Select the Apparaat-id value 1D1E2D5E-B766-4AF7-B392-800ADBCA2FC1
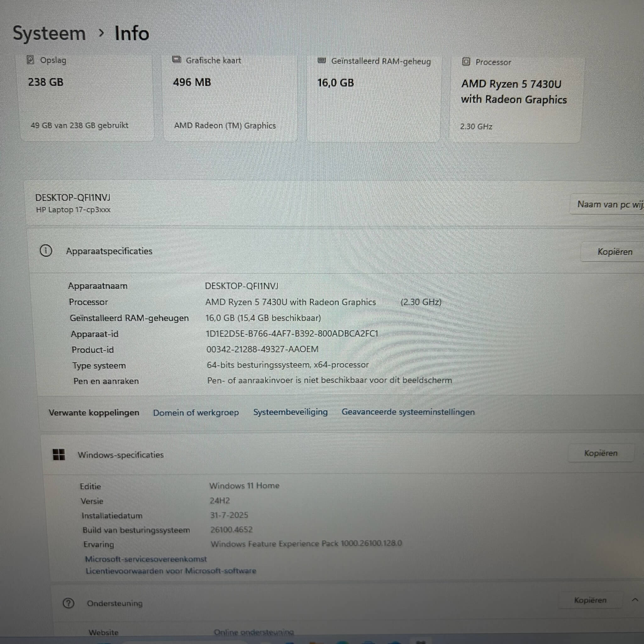 [292, 333]
